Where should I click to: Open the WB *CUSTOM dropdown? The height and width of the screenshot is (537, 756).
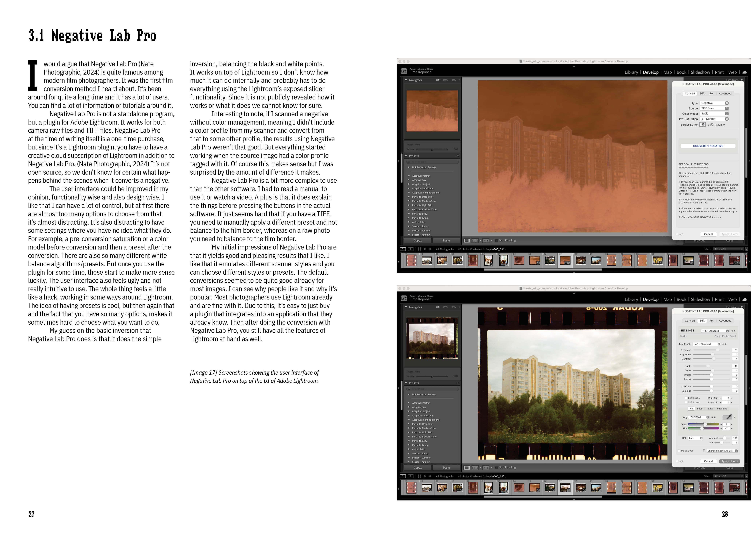coord(699,417)
